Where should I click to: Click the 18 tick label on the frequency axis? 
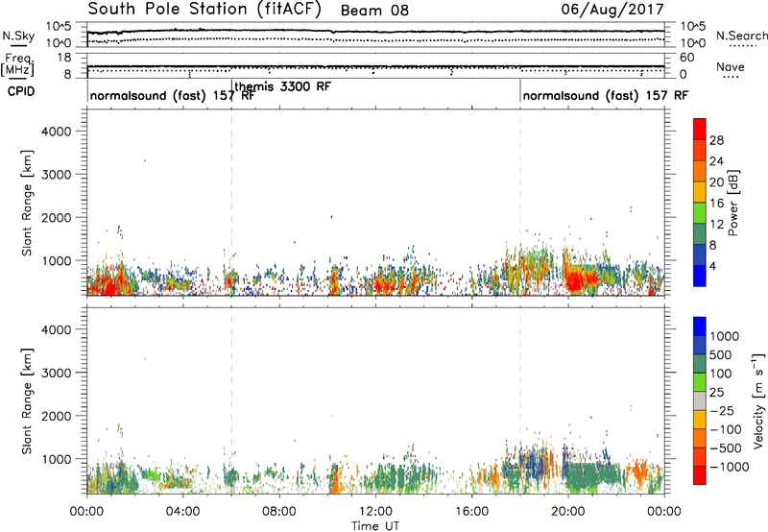(x=64, y=58)
